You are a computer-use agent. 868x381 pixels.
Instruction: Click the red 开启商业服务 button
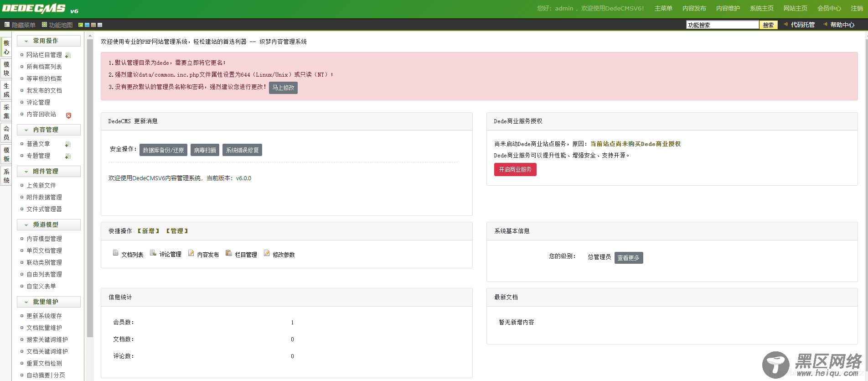coord(515,169)
